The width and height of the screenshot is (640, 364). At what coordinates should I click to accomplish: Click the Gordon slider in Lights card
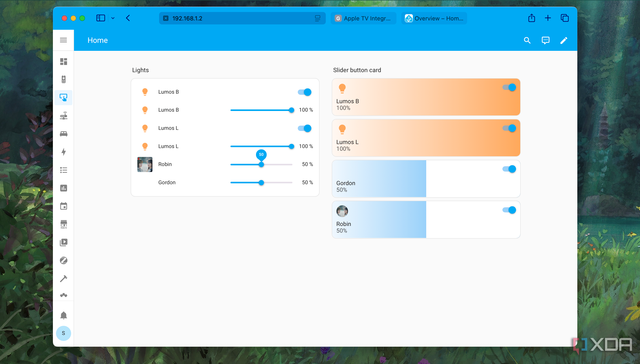pos(261,182)
